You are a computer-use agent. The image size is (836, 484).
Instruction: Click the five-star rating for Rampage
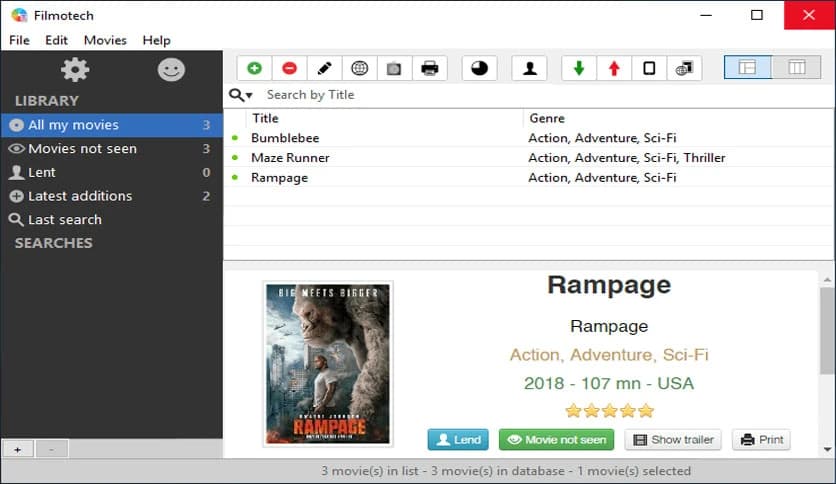[x=609, y=410]
